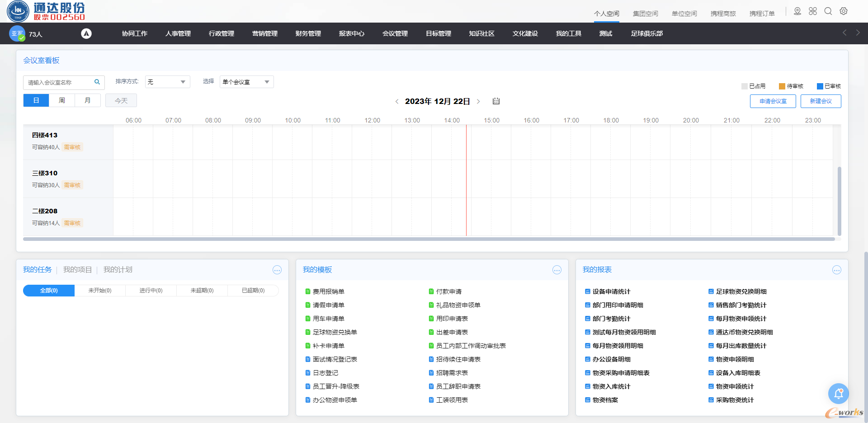Switch to 集团空间 tab
This screenshot has height=423, width=868.
tap(646, 14)
